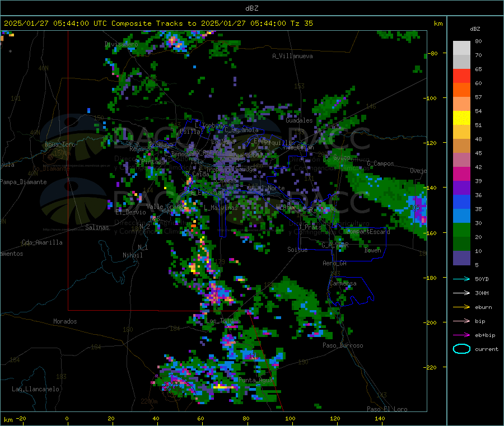Click the '140' tick on the horizontal axis
Viewport: 504px width, 426px height.
380,418
